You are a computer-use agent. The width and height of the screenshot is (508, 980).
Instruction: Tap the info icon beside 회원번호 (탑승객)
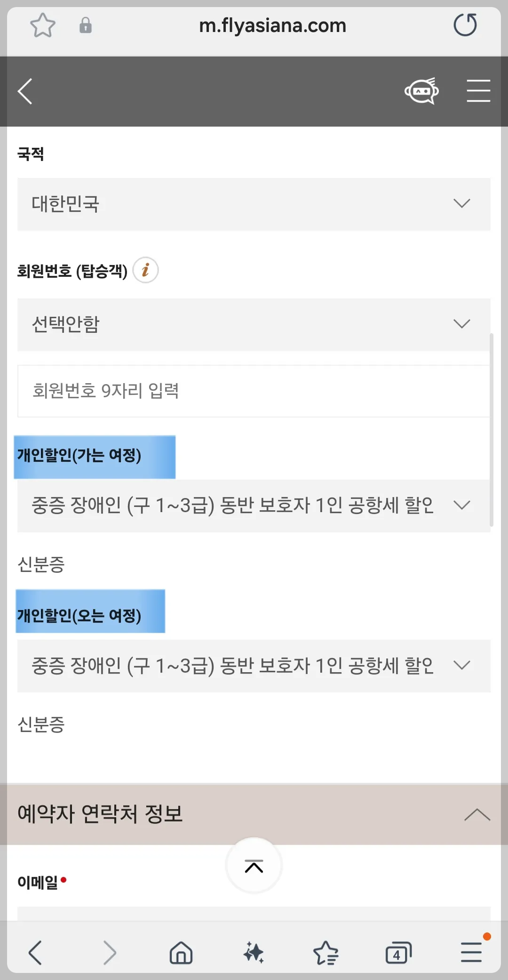click(x=146, y=270)
